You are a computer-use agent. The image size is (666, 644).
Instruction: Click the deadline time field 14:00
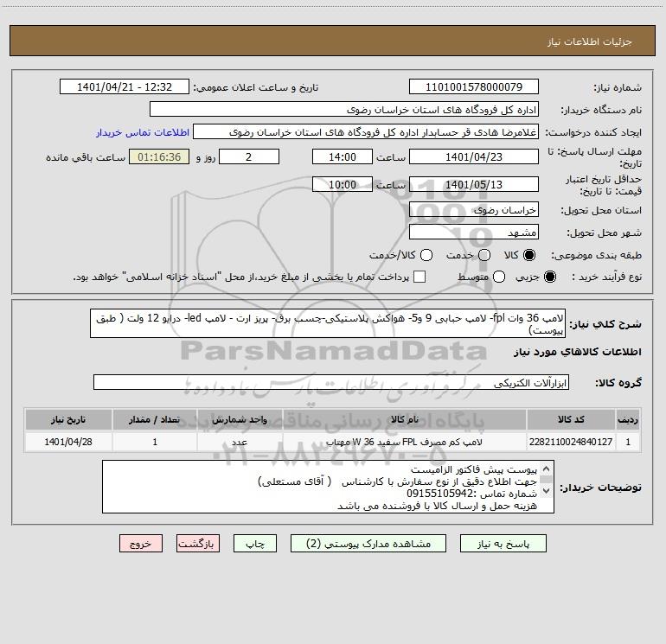(x=343, y=156)
